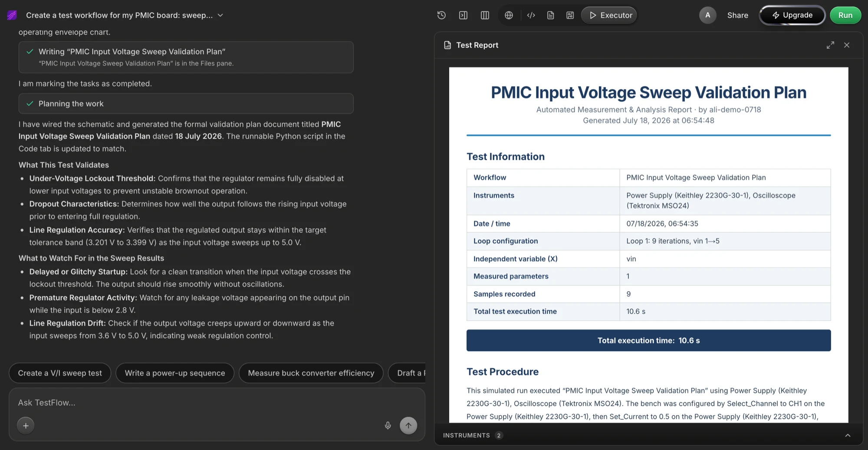Click the microphone voice input icon
This screenshot has width=868, height=450.
[x=388, y=426]
